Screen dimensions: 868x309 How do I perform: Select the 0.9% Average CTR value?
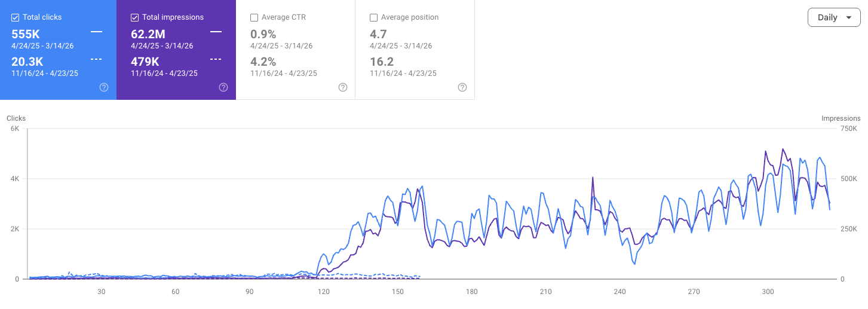263,34
